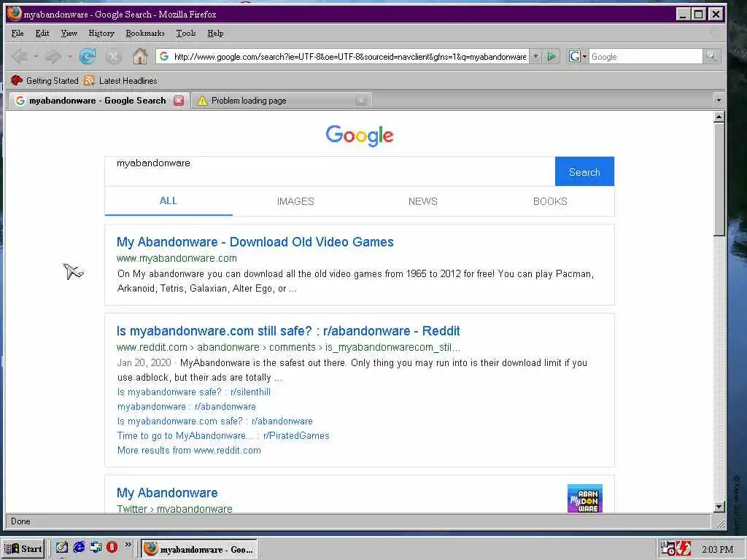Open the My Abandonware Twitter result title
The width and height of the screenshot is (747, 560).
(167, 493)
